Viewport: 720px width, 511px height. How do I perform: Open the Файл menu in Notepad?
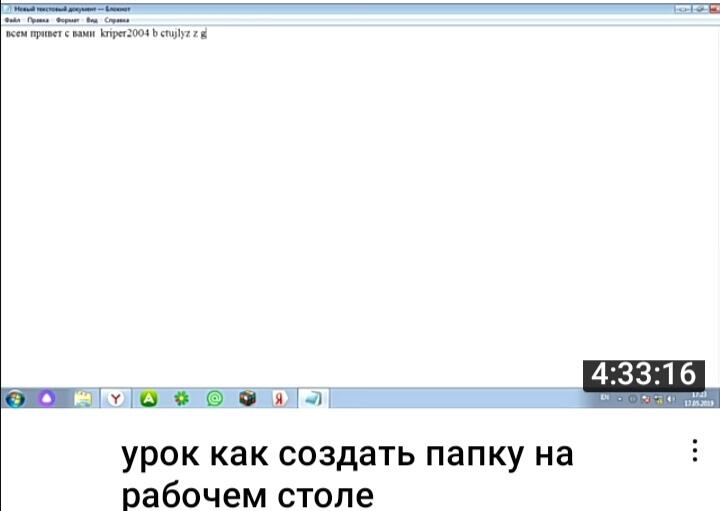[12, 20]
